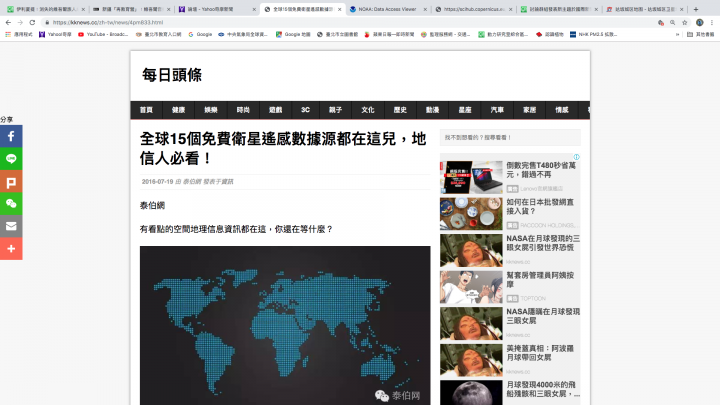Screen dimensions: 720x405
Task: Open the Google 地圖 bookmark
Action: pyautogui.click(x=293, y=34)
